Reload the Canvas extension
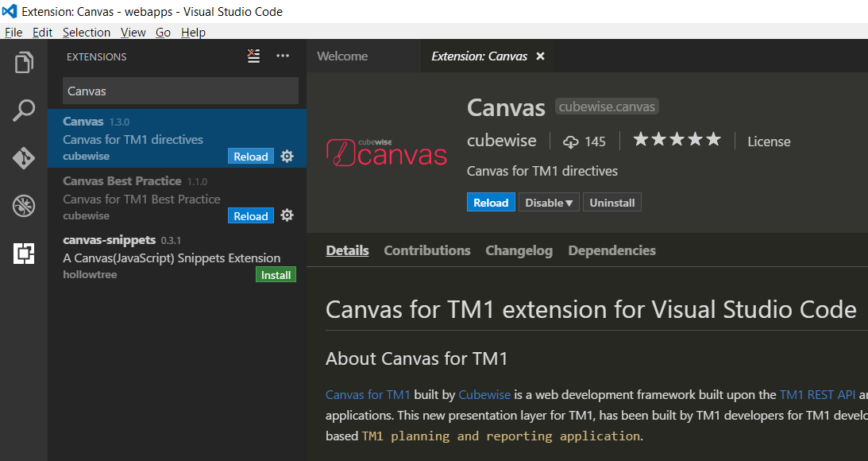The width and height of the screenshot is (868, 461). 491,202
